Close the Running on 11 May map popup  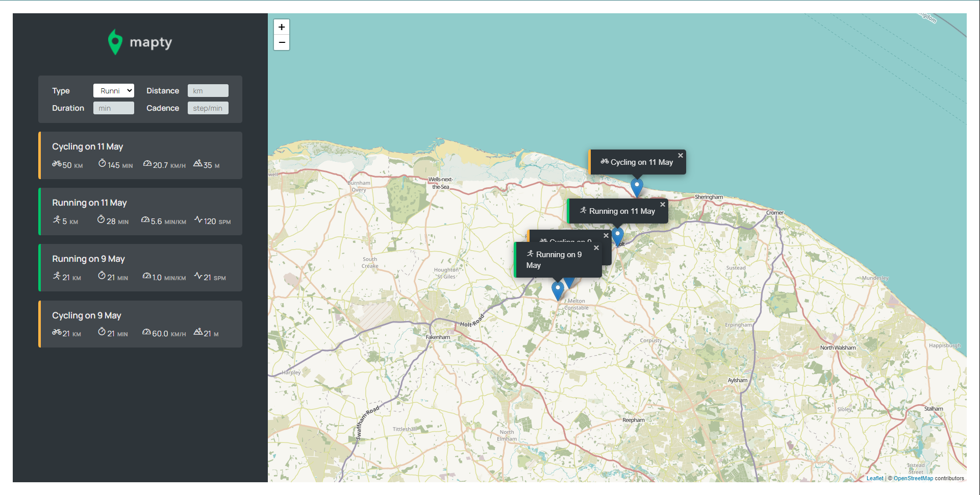[x=663, y=205]
